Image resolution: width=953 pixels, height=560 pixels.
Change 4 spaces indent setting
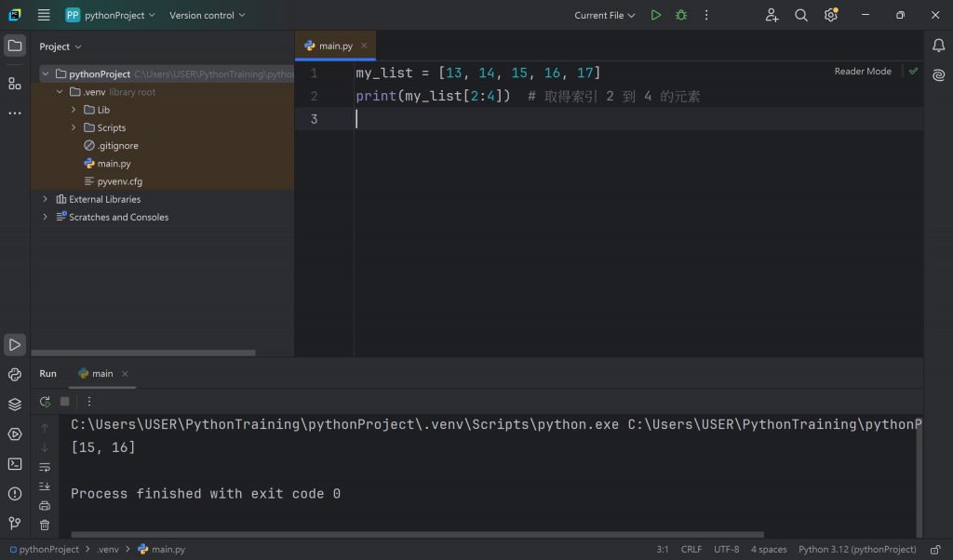coord(768,550)
